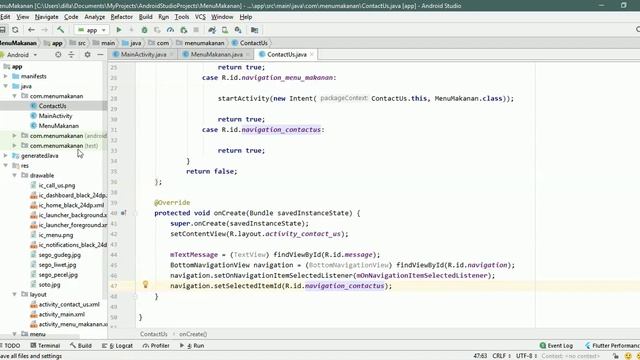
Task: Start debugging with the green bug icon
Action: coord(144,30)
